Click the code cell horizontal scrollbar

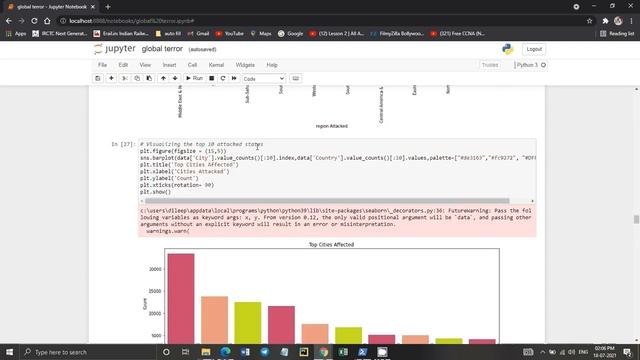pos(327,201)
